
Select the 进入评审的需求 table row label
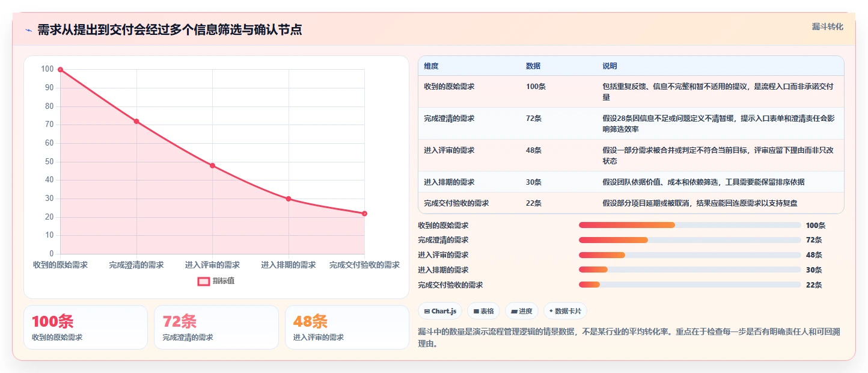click(449, 150)
